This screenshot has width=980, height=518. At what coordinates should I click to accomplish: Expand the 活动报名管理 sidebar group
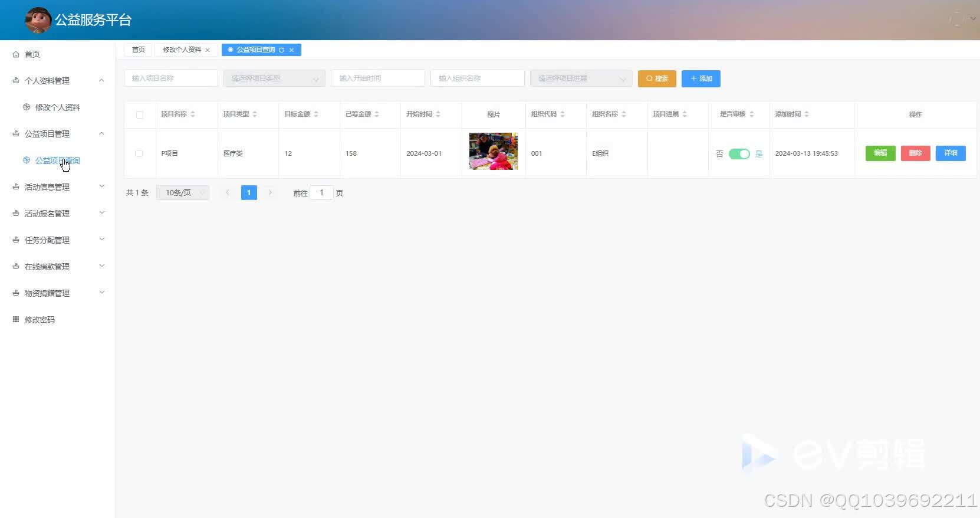point(57,214)
